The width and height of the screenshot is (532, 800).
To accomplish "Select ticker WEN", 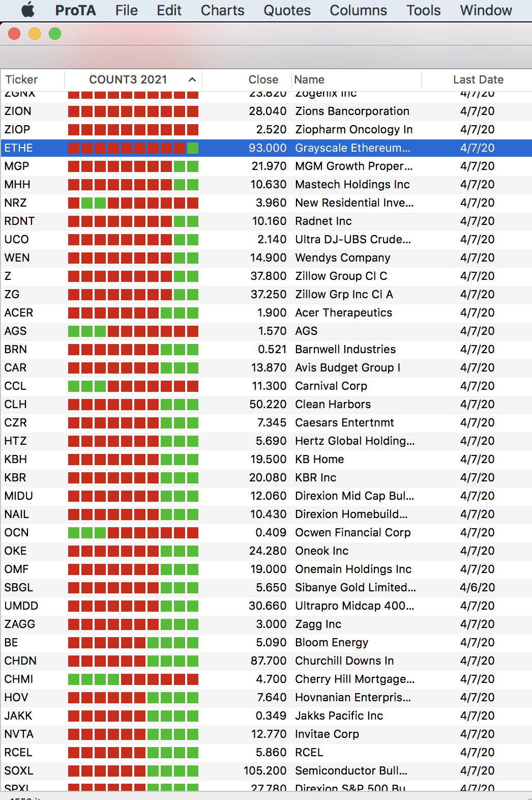I will (17, 258).
